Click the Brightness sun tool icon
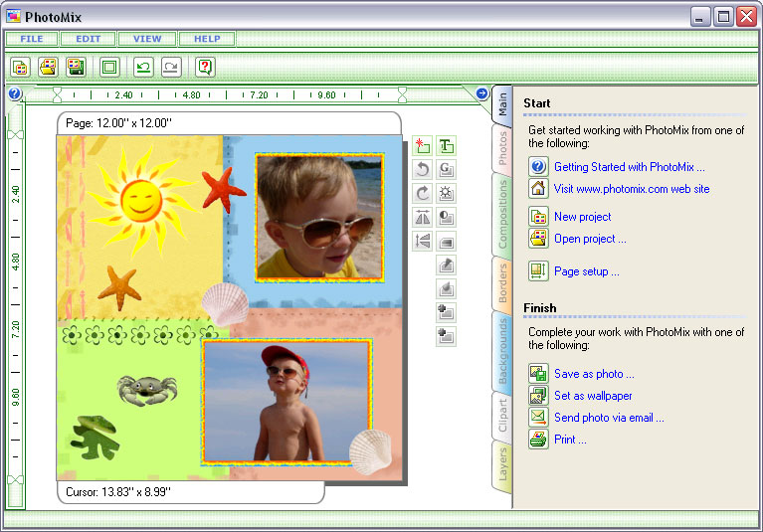 click(447, 193)
